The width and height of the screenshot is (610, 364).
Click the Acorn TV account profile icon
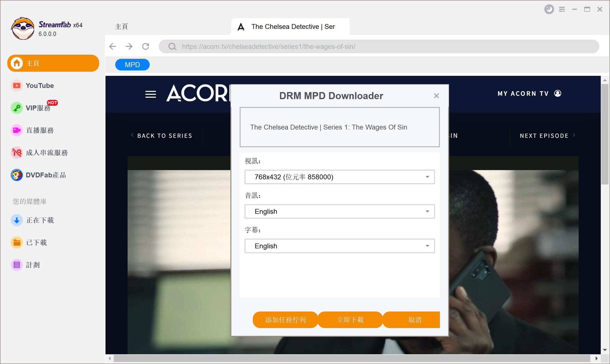tap(558, 94)
